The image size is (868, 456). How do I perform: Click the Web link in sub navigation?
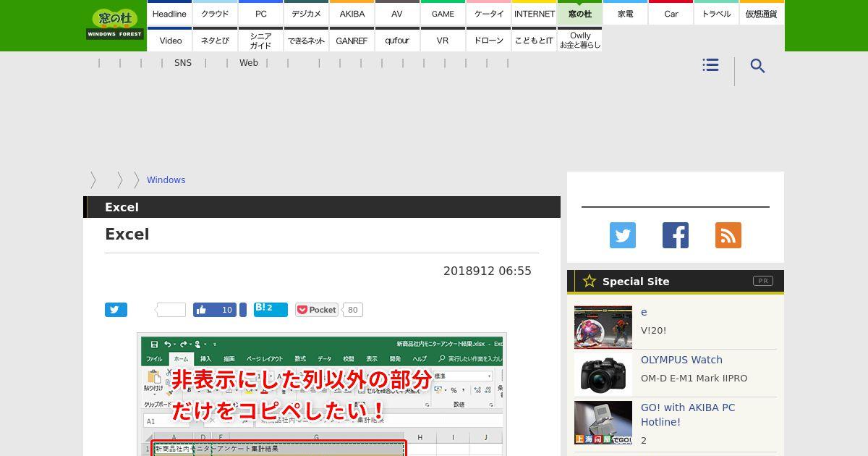click(x=249, y=63)
